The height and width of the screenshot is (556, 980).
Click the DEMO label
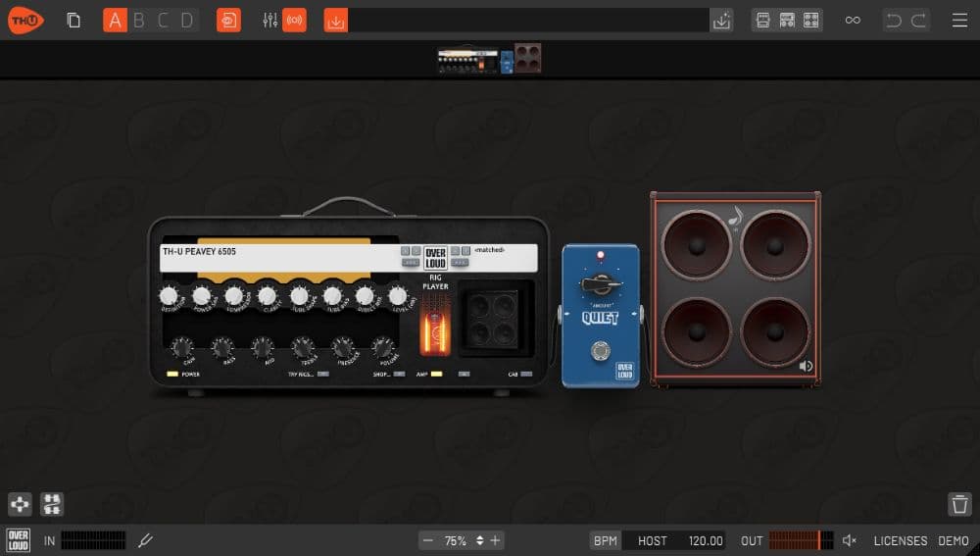954,540
